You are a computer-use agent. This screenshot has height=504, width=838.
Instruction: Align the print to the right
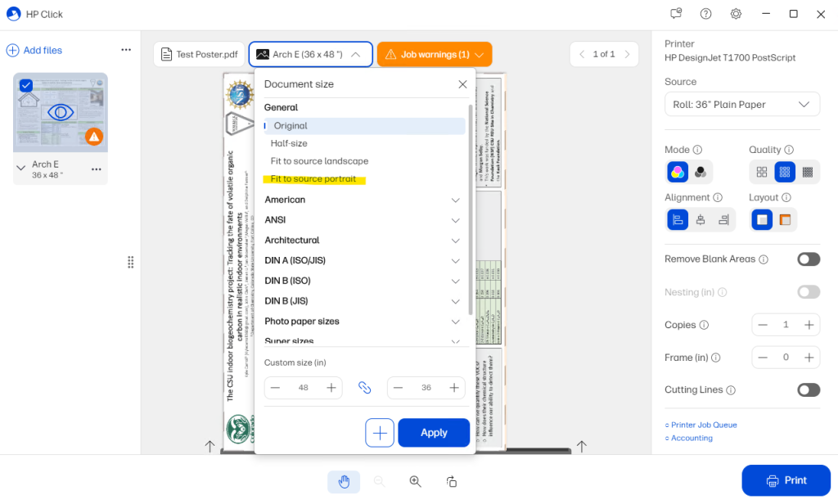[723, 219]
